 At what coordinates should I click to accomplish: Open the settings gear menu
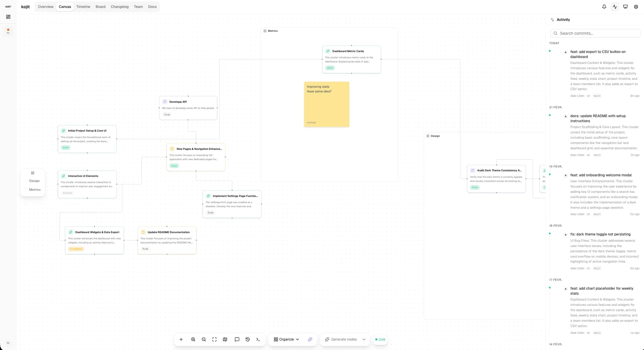[636, 6]
